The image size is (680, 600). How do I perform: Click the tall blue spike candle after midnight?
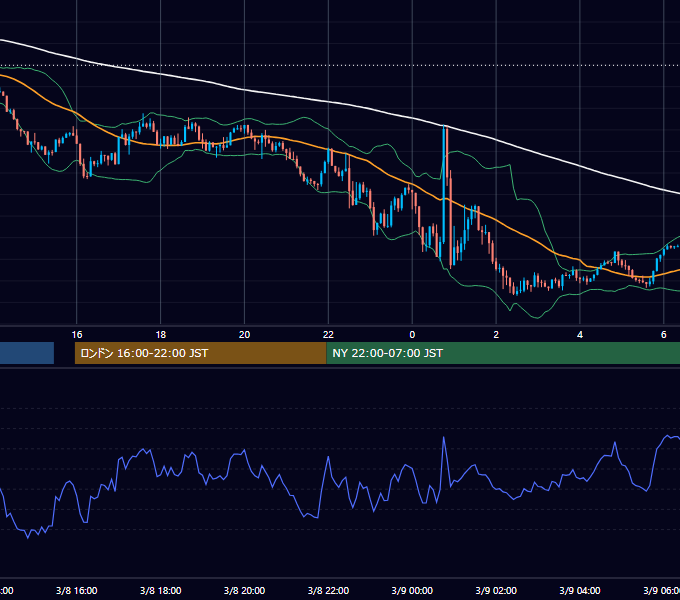444,184
